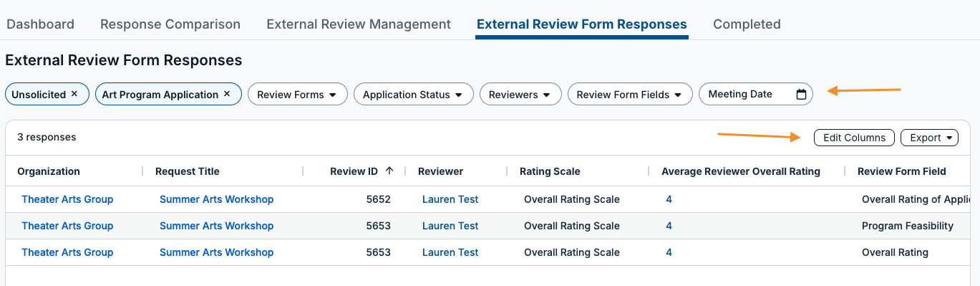Open the Reviewers filter dropdown
The height and width of the screenshot is (286, 980).
pyautogui.click(x=520, y=95)
